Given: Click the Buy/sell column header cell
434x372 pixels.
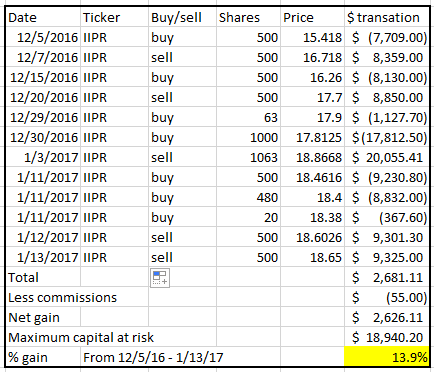Looking at the screenshot, I should [x=182, y=17].
